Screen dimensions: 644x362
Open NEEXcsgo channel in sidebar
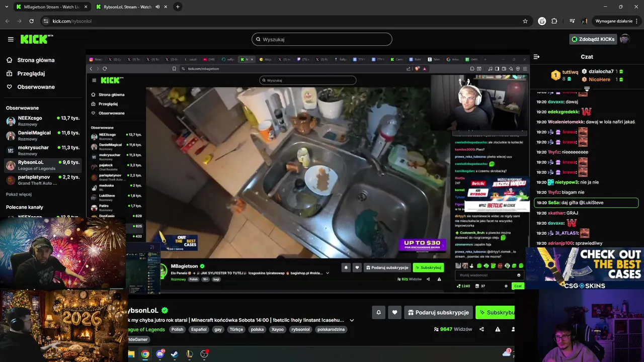[43, 121]
